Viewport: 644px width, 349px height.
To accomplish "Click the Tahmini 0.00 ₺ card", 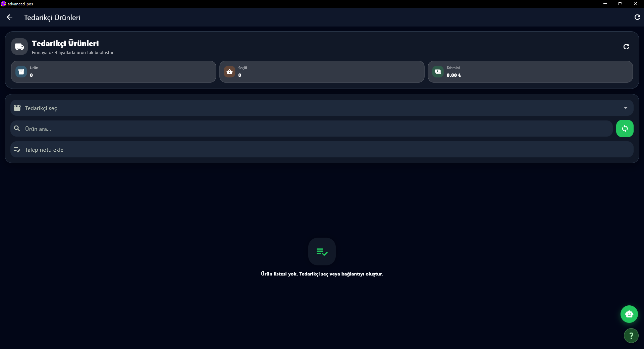I will pos(530,71).
